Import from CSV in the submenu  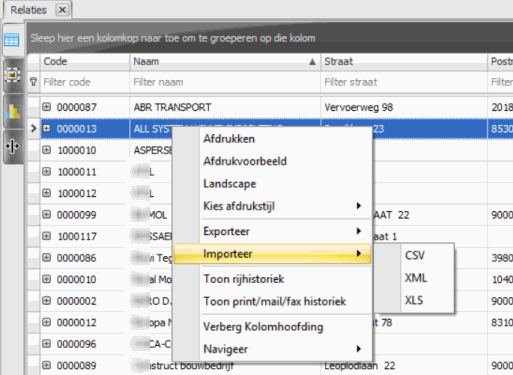point(414,256)
